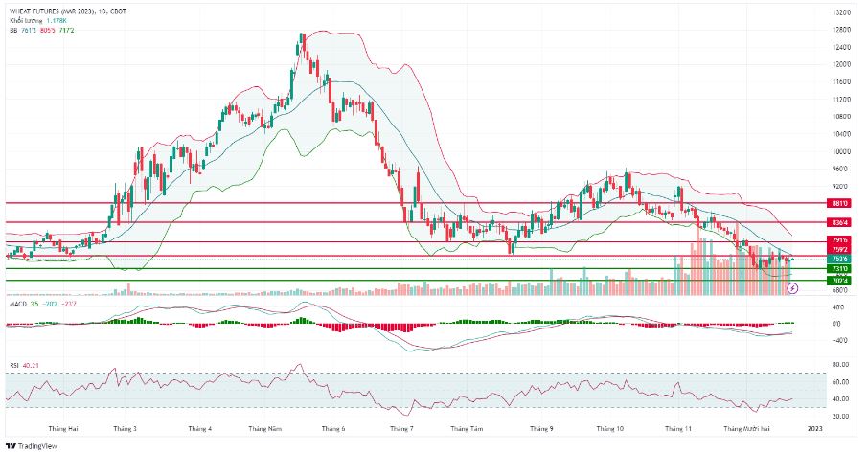Select the 2023 label on time axis
The height and width of the screenshot is (453, 868).
815,429
